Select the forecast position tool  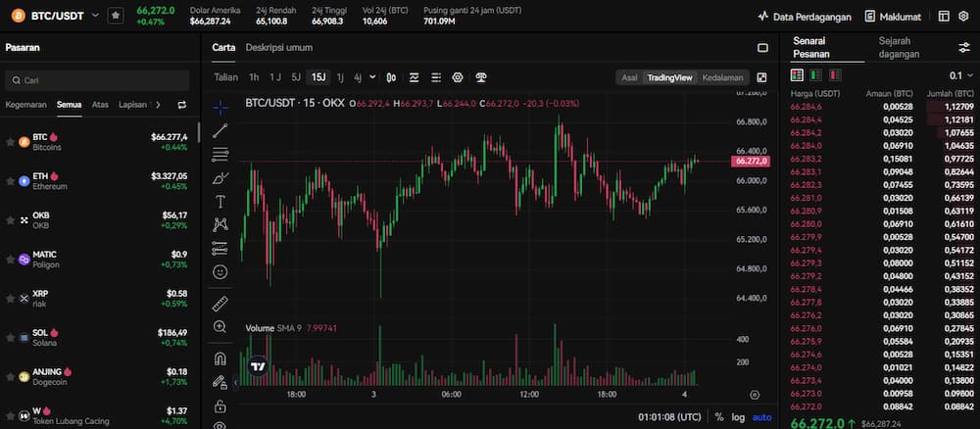(220, 248)
